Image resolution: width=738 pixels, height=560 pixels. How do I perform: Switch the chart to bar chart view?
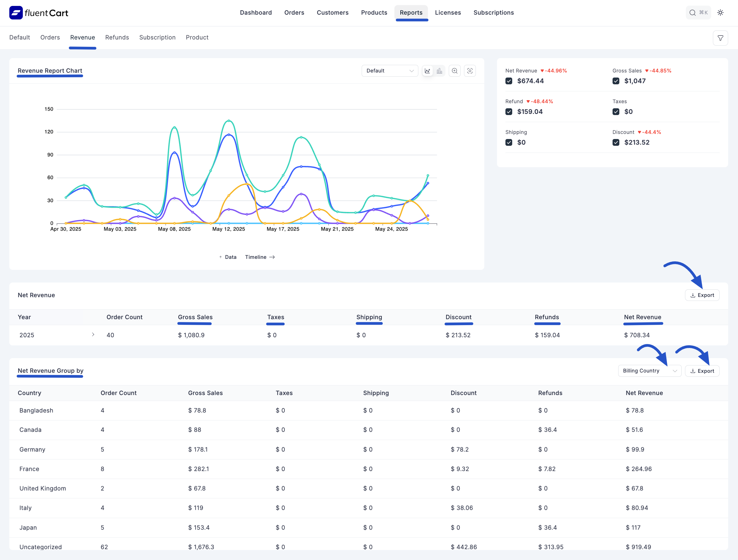pyautogui.click(x=439, y=71)
